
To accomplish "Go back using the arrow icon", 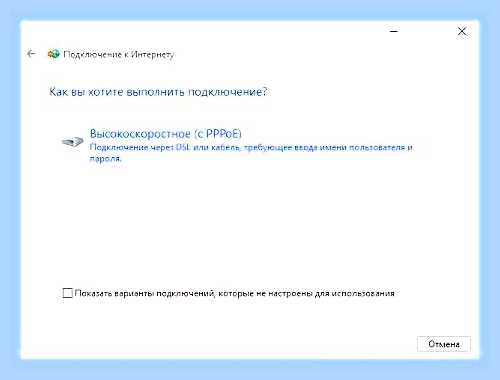I will click(31, 54).
